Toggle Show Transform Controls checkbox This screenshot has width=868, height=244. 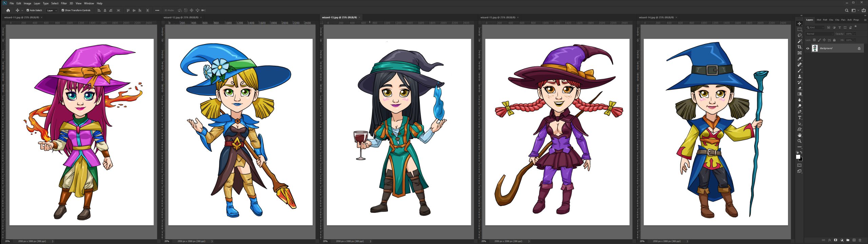[x=63, y=11]
